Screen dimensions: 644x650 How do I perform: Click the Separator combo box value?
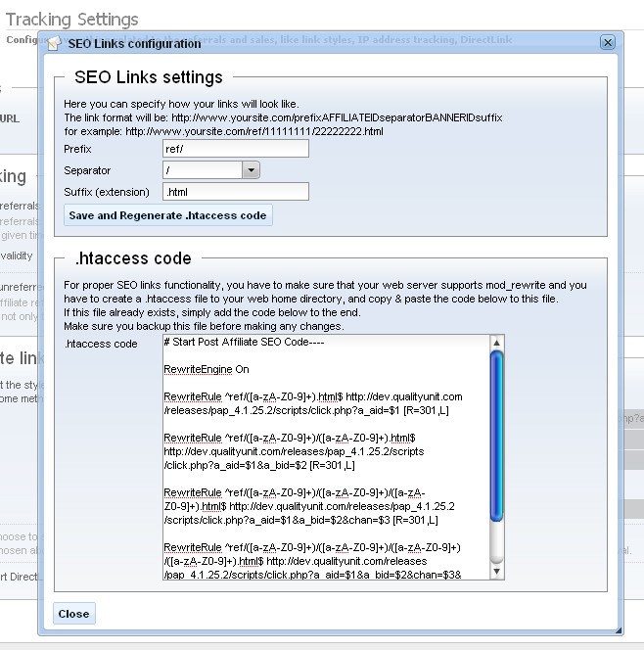point(203,170)
